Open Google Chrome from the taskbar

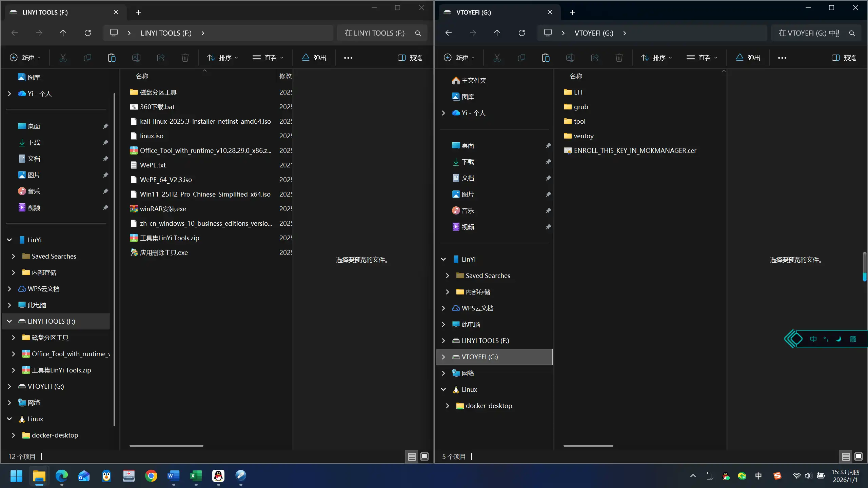coord(151,476)
